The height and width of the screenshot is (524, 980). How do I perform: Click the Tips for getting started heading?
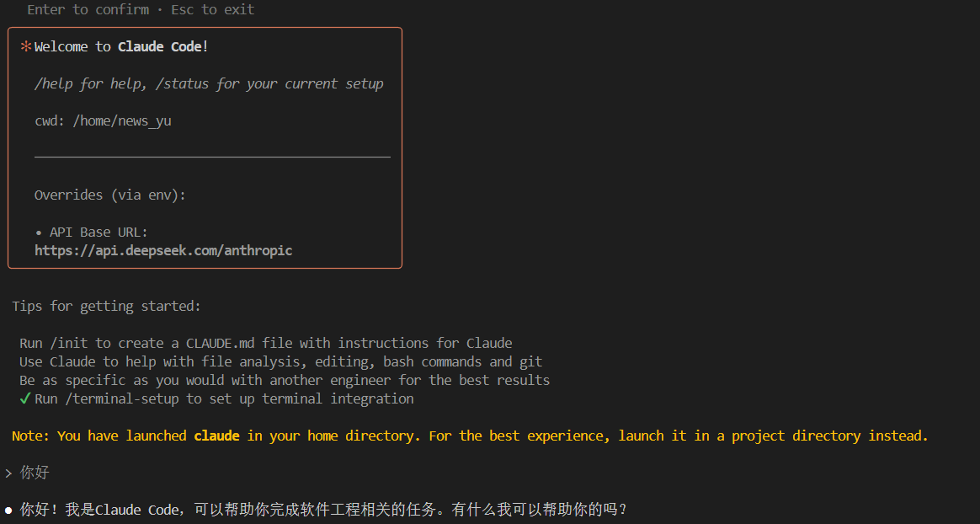point(106,306)
